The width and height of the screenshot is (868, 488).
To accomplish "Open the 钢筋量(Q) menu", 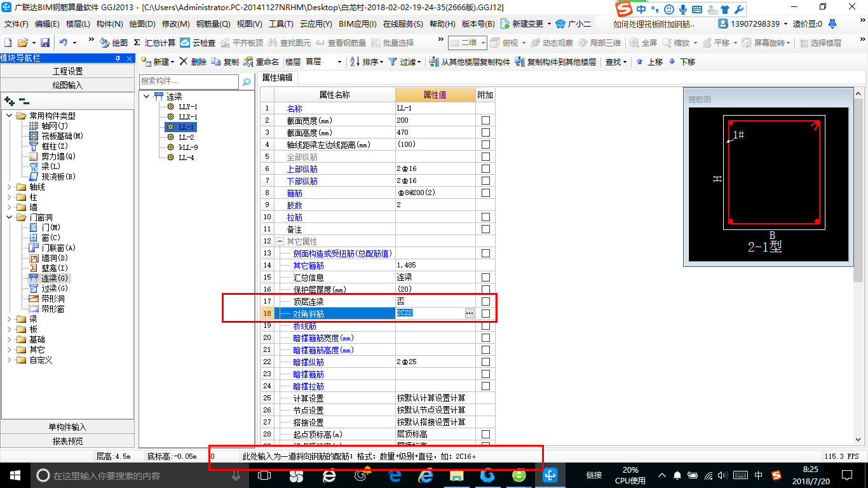I will point(213,24).
